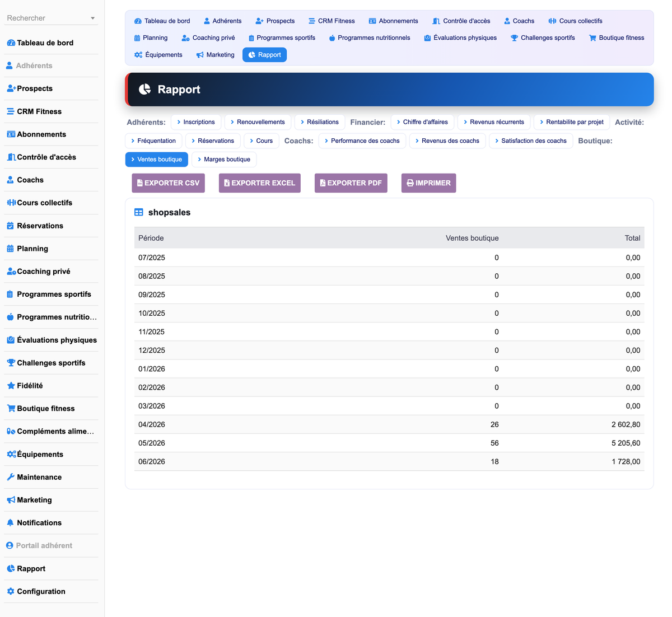This screenshot has height=617, width=672.
Task: Click the Programmes nutritionnels apple icon in sidebar
Action: (11, 317)
